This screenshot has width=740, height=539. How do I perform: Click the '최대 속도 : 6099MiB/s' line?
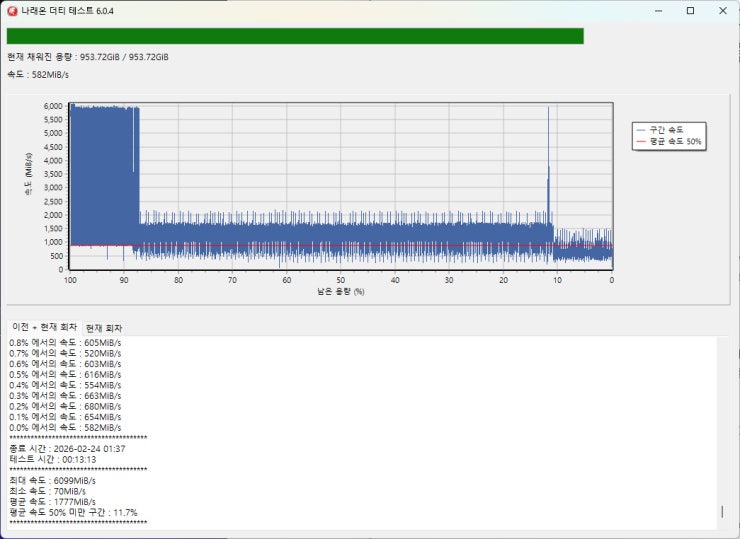[52, 481]
